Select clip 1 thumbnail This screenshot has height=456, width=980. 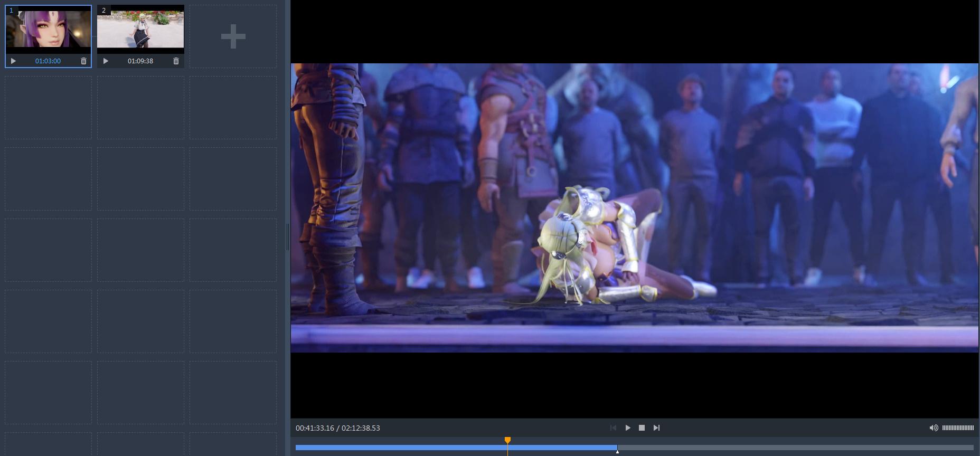48,30
